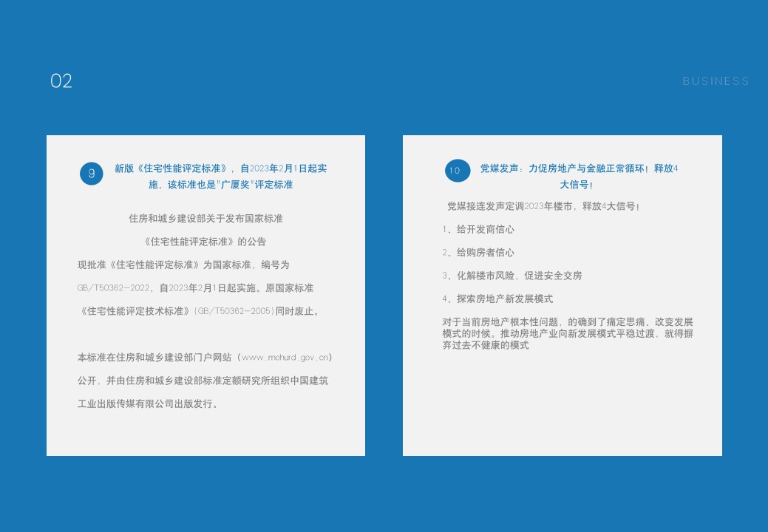
Task: Click the 该标准也是"广厦奖"评定标准 subtitle line
Action: [220, 185]
